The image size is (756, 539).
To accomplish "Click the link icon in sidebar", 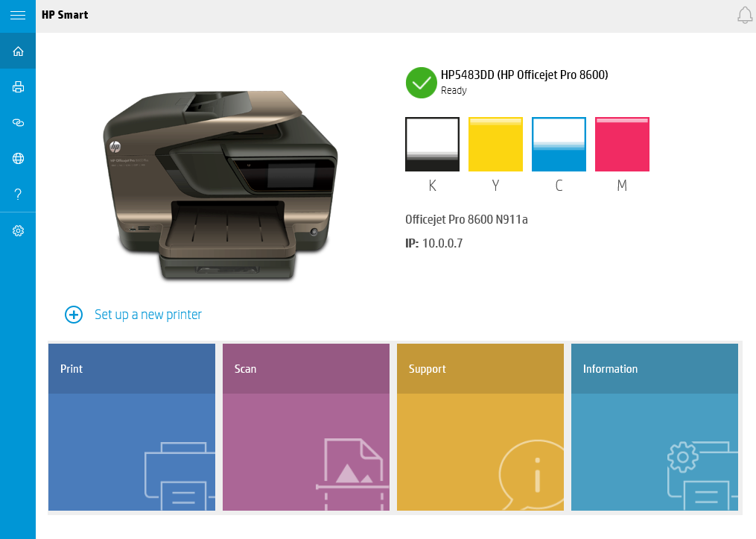I will (18, 122).
